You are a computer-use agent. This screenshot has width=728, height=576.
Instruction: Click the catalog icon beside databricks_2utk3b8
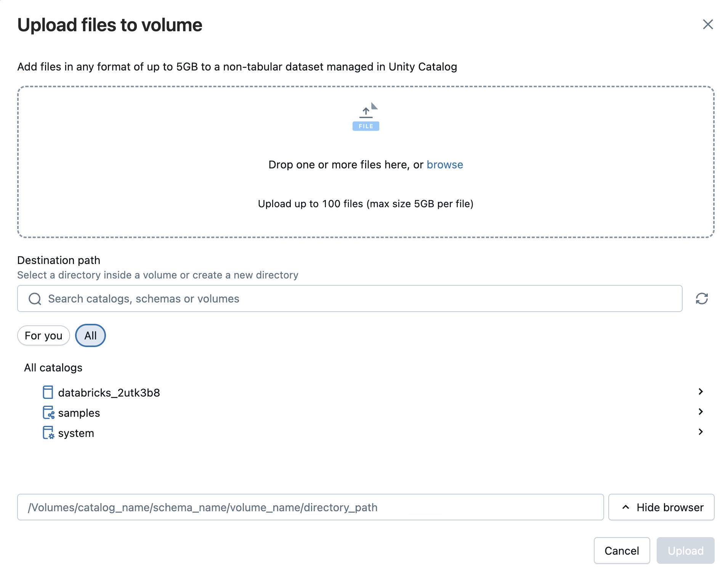(48, 392)
